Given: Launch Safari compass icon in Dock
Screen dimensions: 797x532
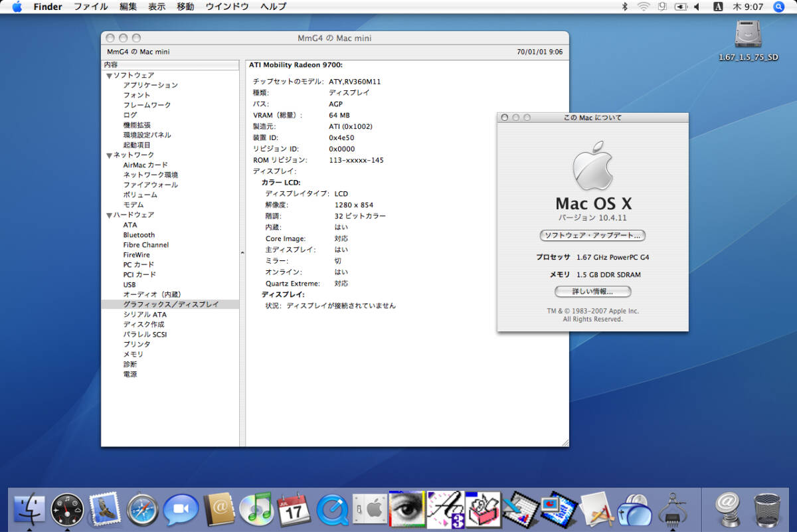Looking at the screenshot, I should click(x=142, y=509).
